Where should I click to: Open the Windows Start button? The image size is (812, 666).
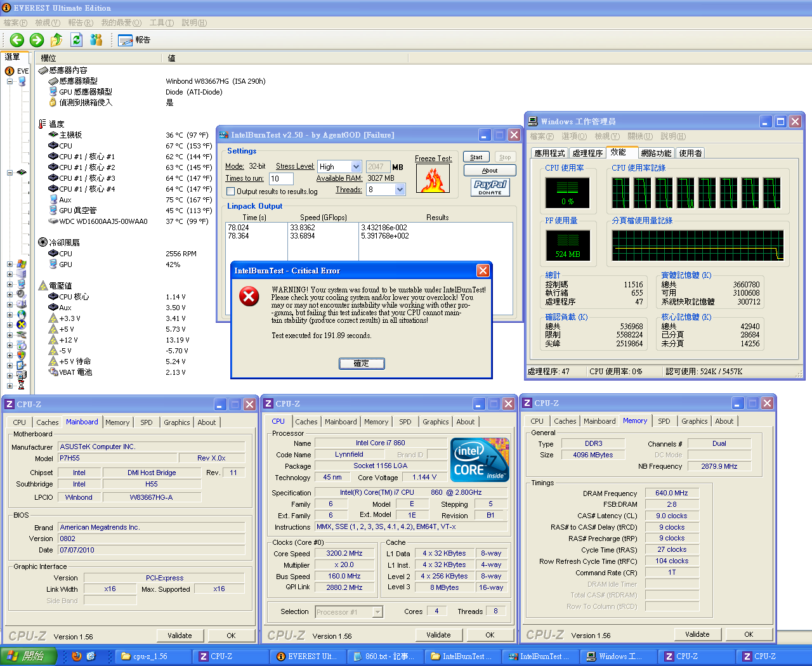29,656
